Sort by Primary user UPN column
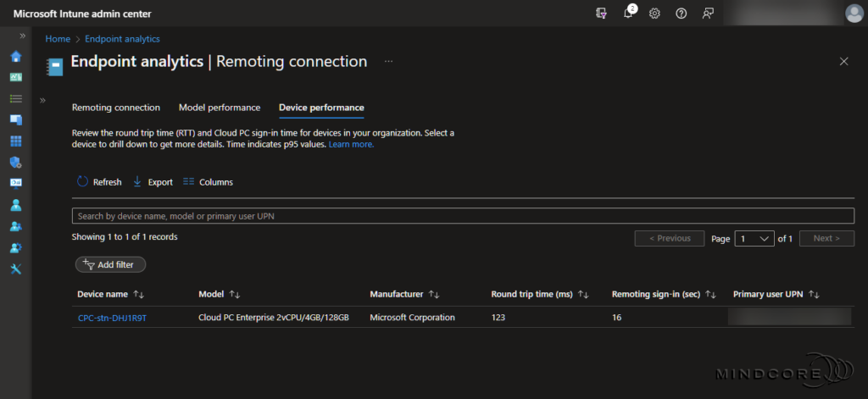Image resolution: width=868 pixels, height=399 pixels. tap(776, 295)
